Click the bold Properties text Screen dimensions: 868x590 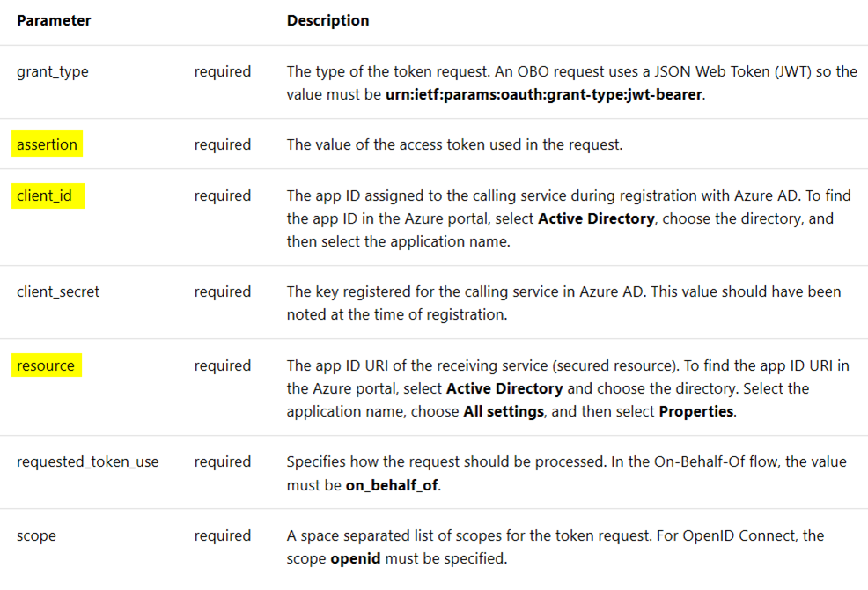[695, 411]
